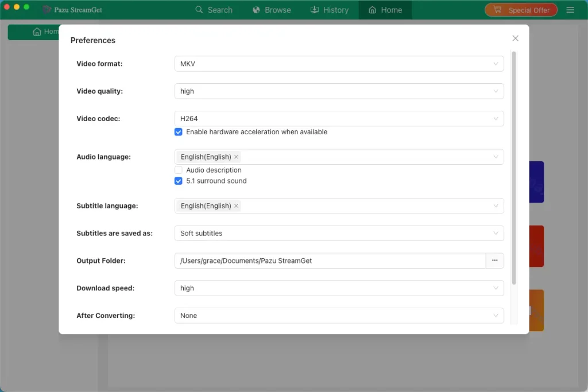Open the hamburger menu icon
Screen dimensions: 588x392
(x=570, y=10)
